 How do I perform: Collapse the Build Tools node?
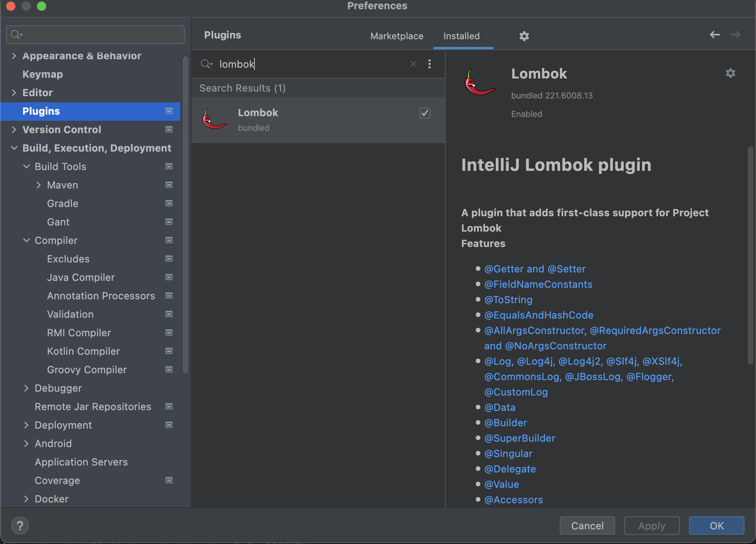[26, 167]
